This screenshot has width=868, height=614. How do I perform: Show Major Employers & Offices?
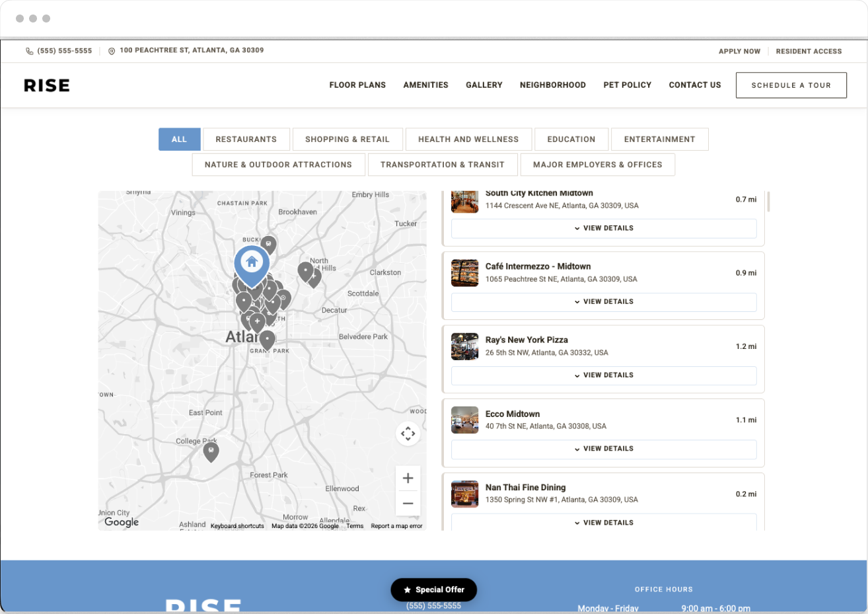pos(598,165)
